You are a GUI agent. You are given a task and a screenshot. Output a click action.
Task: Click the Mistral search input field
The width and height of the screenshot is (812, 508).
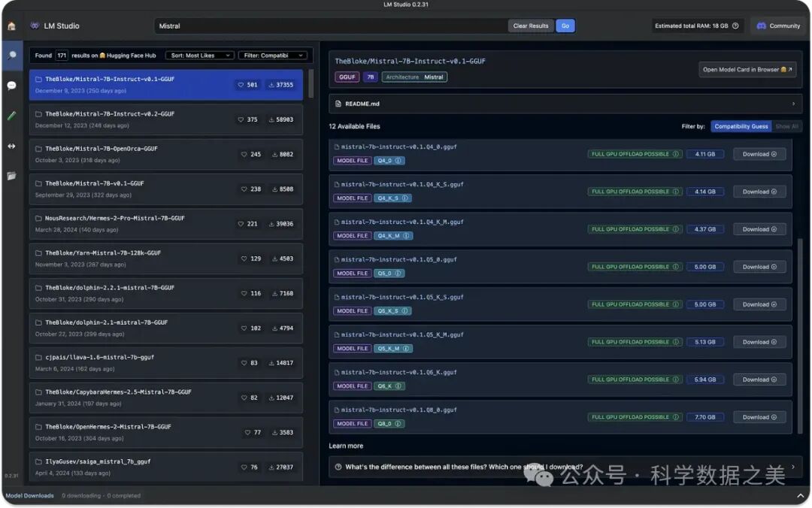331,26
